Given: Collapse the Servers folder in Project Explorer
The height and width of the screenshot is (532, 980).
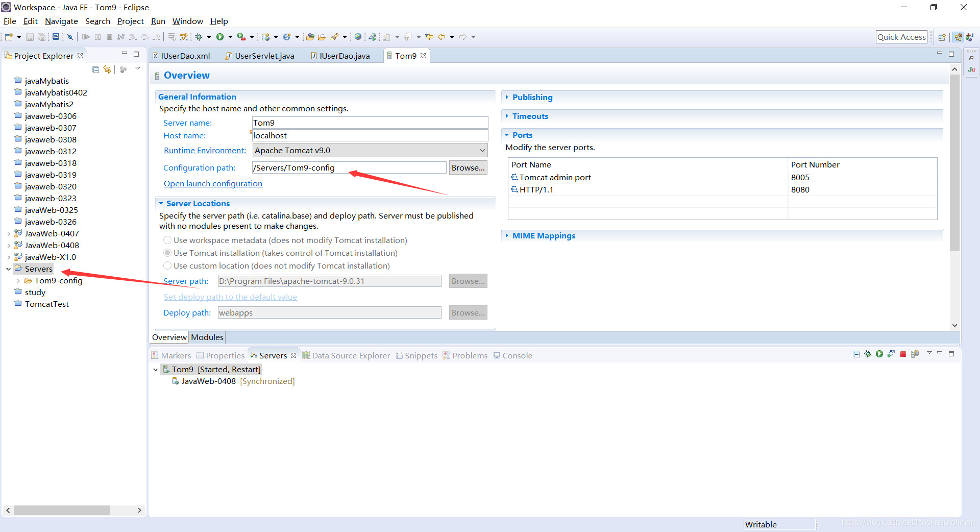Looking at the screenshot, I should tap(9, 269).
